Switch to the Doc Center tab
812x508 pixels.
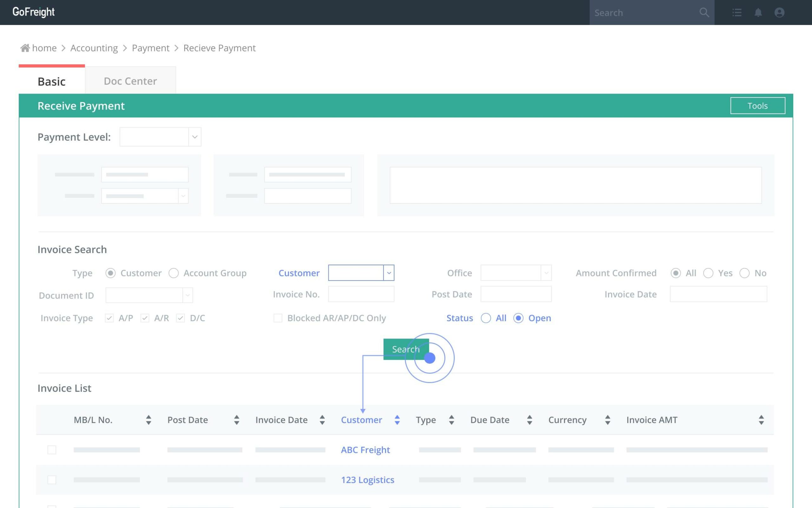click(x=130, y=81)
